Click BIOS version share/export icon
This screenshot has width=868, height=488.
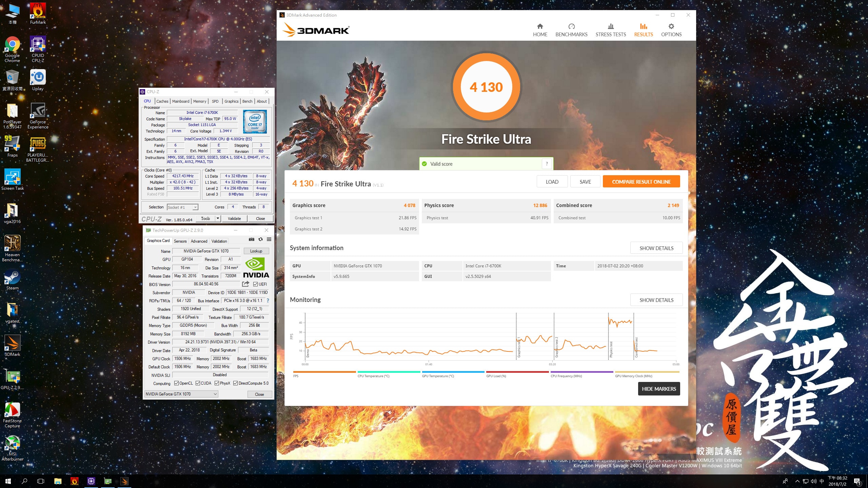click(x=246, y=284)
